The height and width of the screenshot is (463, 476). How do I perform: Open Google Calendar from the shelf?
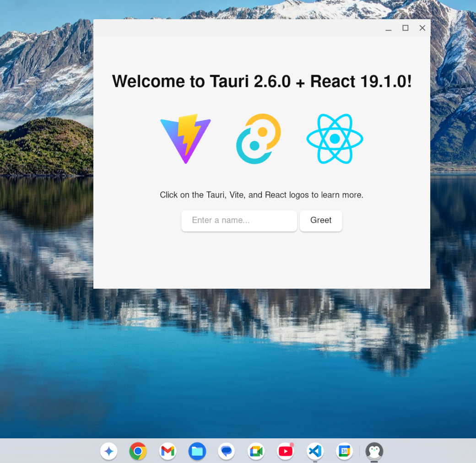[x=344, y=451]
